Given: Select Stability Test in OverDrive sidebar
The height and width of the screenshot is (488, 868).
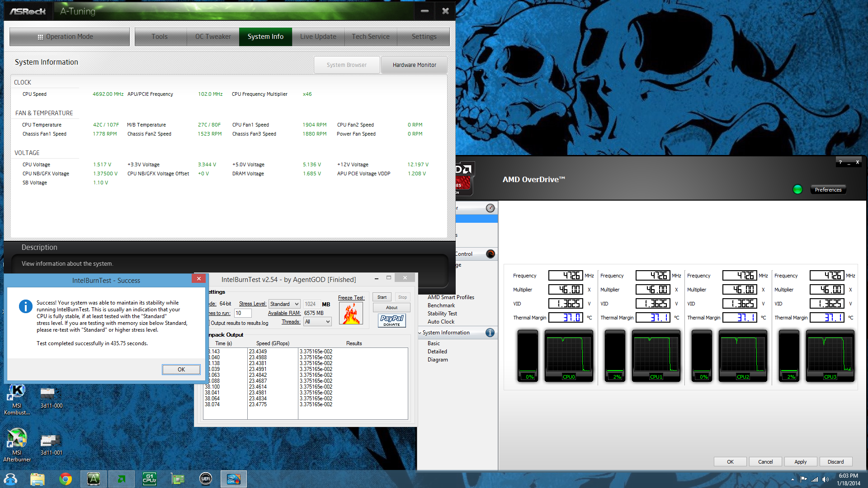Looking at the screenshot, I should click(442, 314).
